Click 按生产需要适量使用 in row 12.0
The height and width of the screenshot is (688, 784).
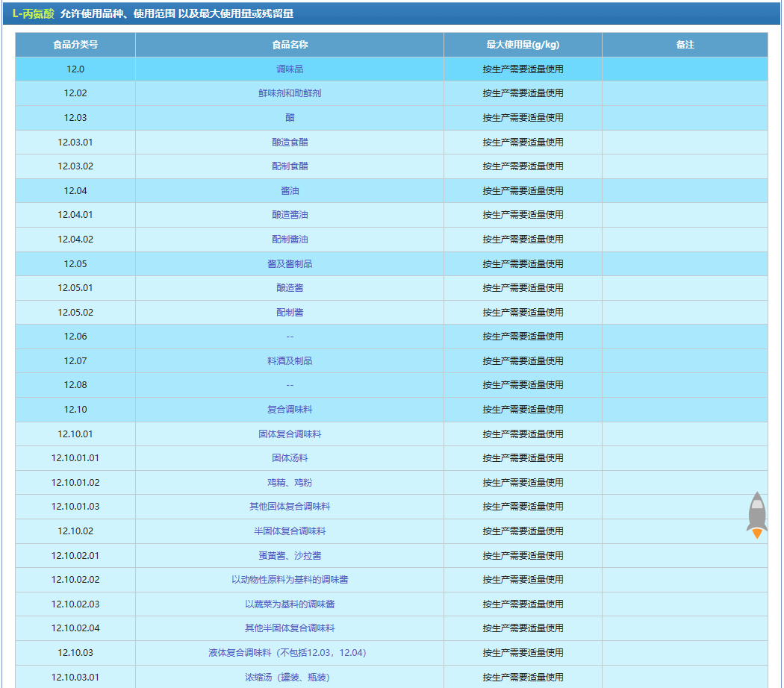point(523,69)
